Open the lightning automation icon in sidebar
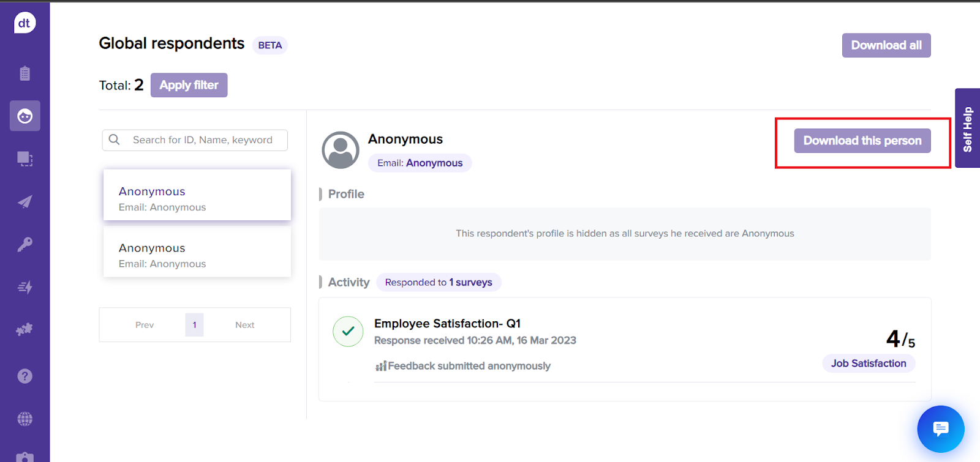The image size is (980, 462). (x=24, y=287)
